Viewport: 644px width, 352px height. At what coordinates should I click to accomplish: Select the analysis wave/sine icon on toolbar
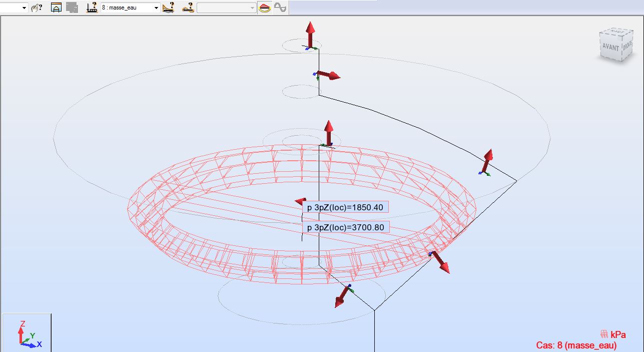pos(281,8)
